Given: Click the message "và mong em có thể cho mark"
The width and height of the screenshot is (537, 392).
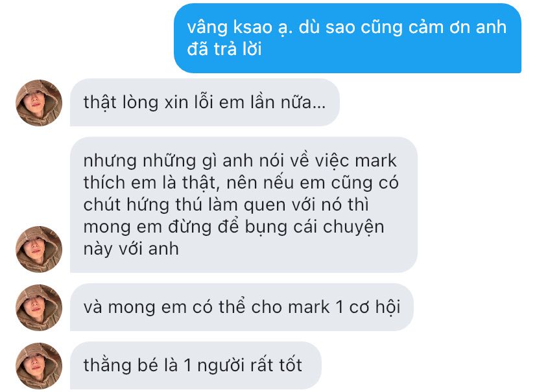Looking at the screenshot, I should coord(241,307).
